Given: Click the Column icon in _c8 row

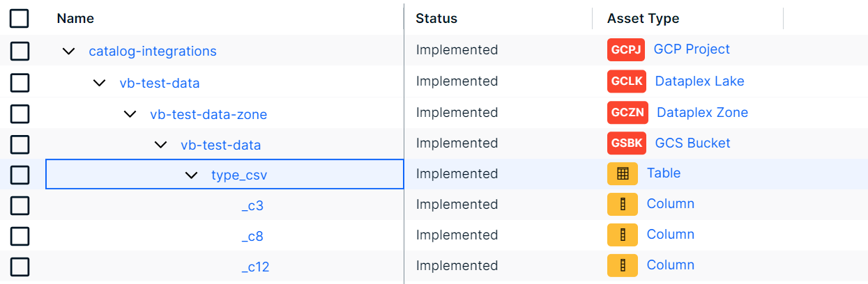Looking at the screenshot, I should [x=623, y=235].
